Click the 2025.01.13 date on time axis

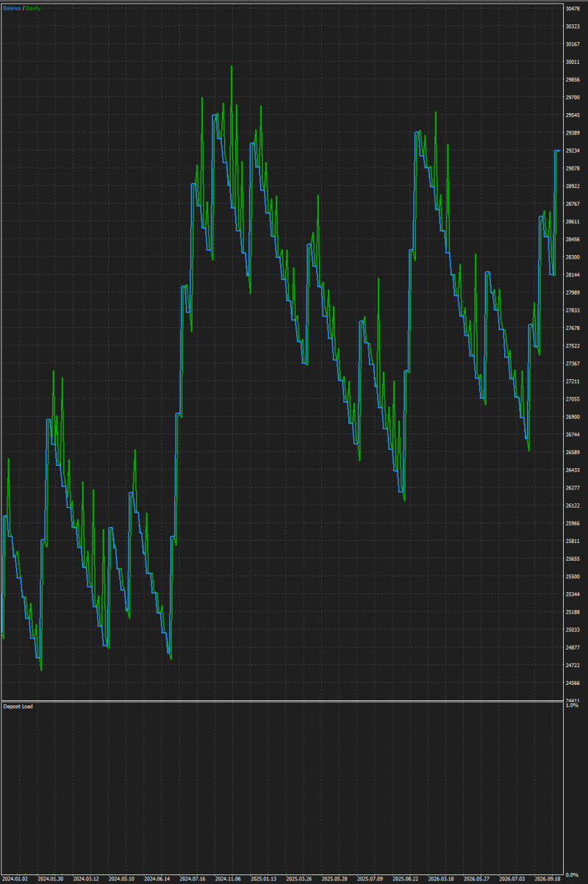(x=263, y=879)
